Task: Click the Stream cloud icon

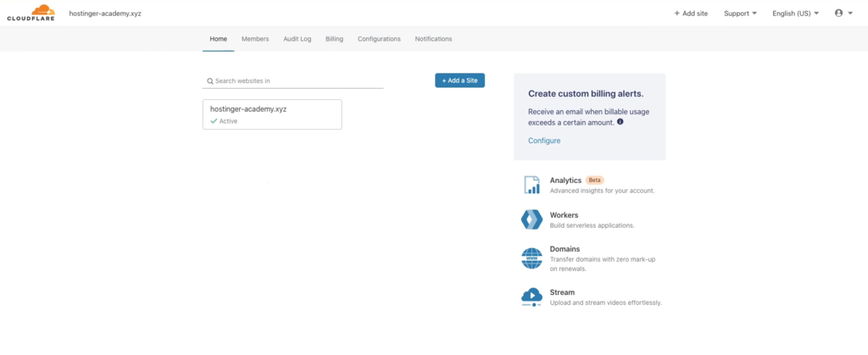Action: coord(531,297)
